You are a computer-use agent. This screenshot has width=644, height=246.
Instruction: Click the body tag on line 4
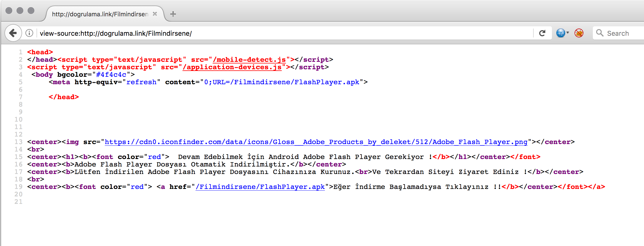click(x=44, y=75)
